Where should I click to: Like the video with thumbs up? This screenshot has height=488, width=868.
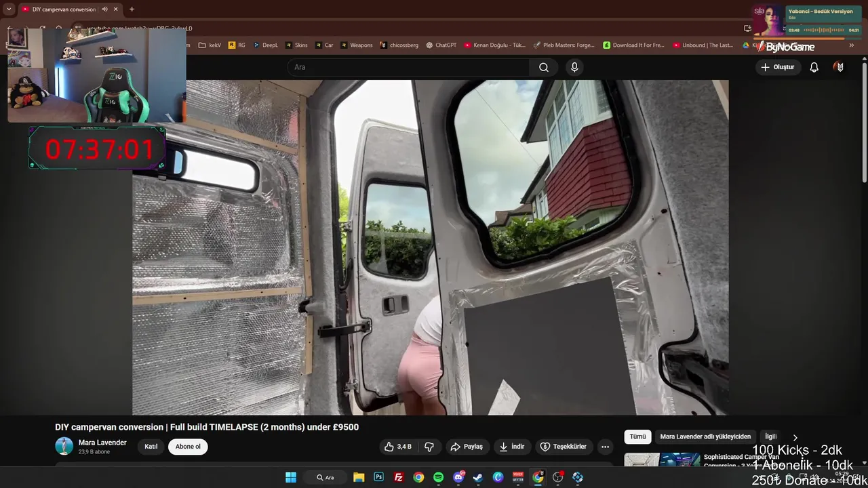tap(398, 447)
